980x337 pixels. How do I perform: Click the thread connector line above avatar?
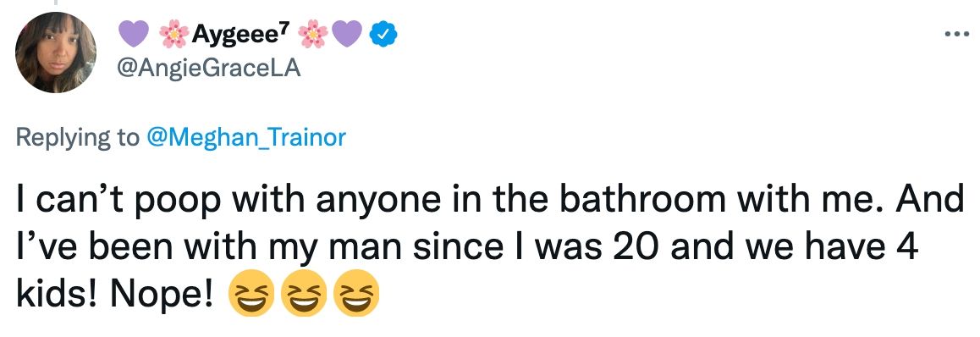pyautogui.click(x=56, y=3)
